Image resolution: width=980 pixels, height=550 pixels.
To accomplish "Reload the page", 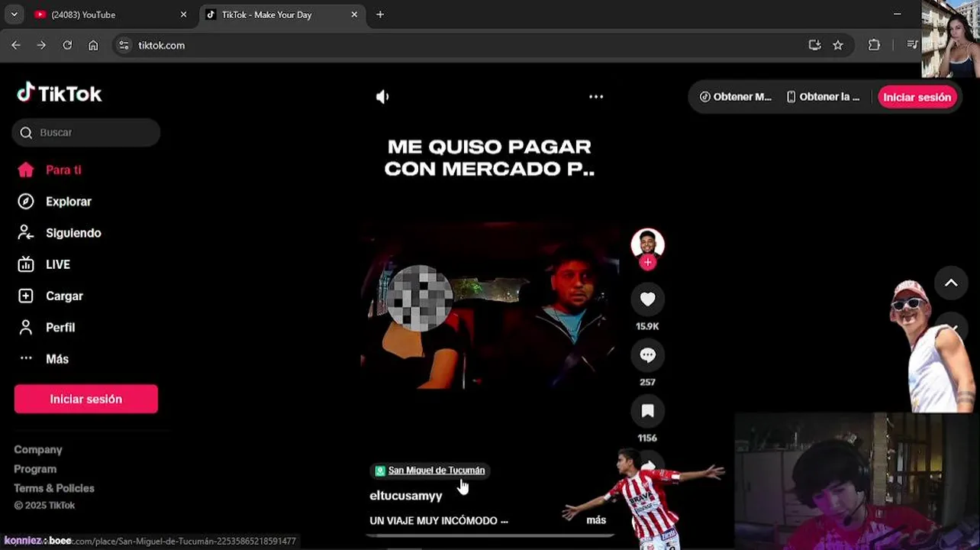I will [x=67, y=45].
